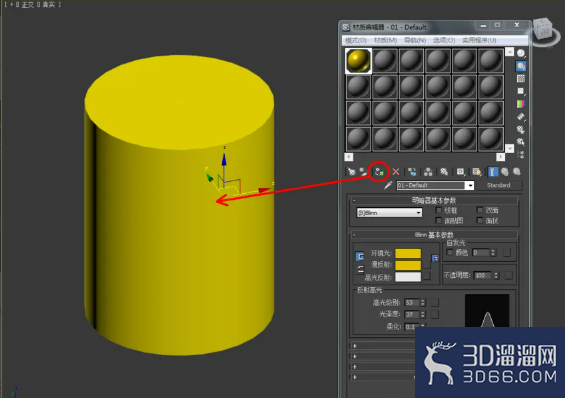Click the Make Unique icon
The image size is (565, 398).
pos(428,172)
